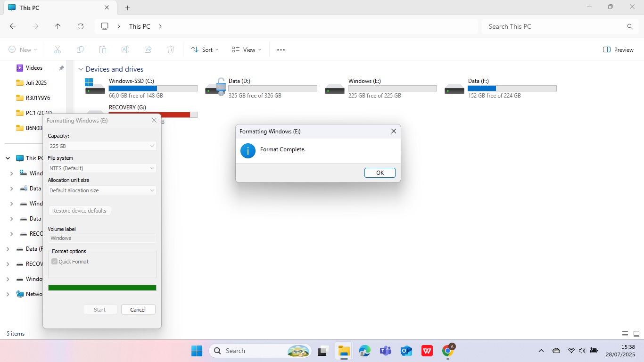
Task: Click the Search This PC field
Action: coord(556,26)
